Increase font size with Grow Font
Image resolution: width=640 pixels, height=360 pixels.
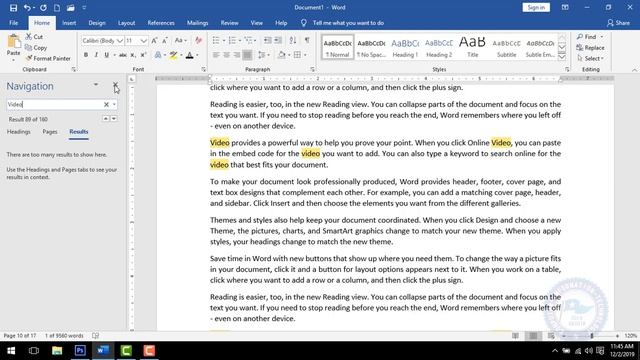coord(154,40)
